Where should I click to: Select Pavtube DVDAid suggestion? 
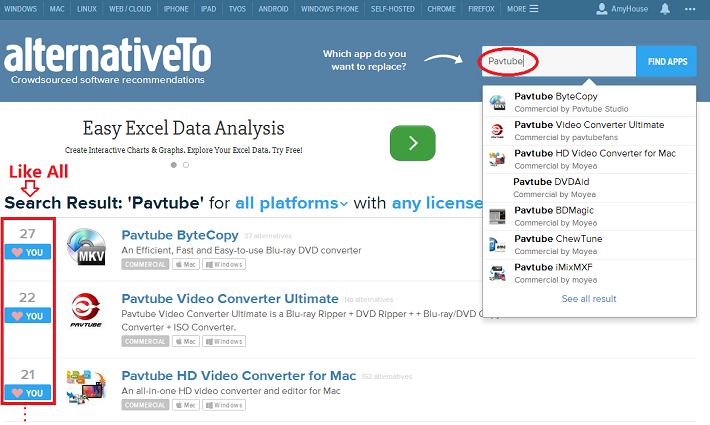click(x=589, y=188)
